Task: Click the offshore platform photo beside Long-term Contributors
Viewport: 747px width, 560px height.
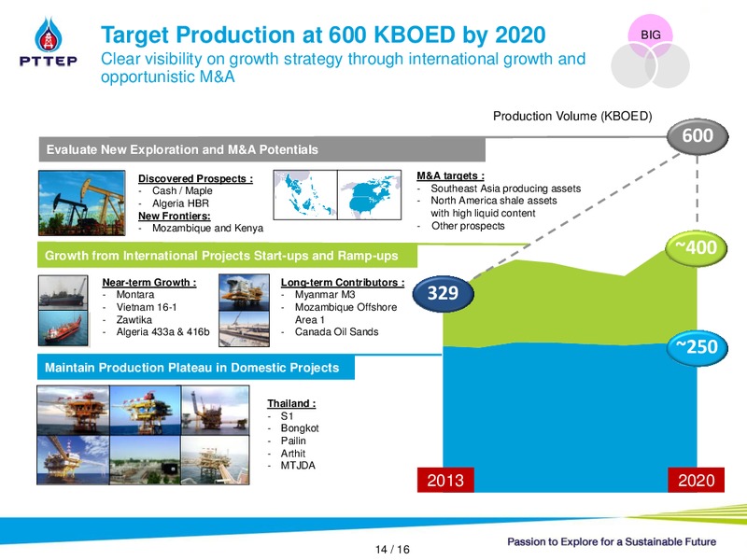Action: [244, 292]
